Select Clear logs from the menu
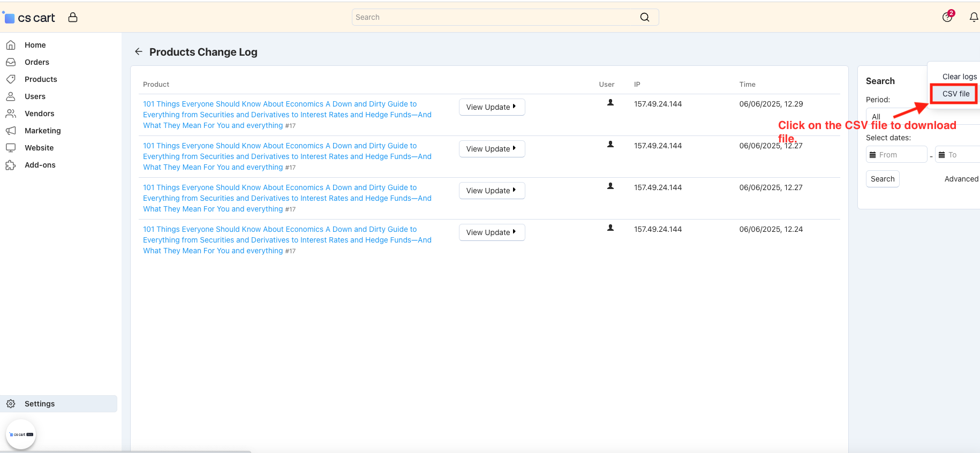Viewport: 980px width, 453px height. click(x=959, y=77)
